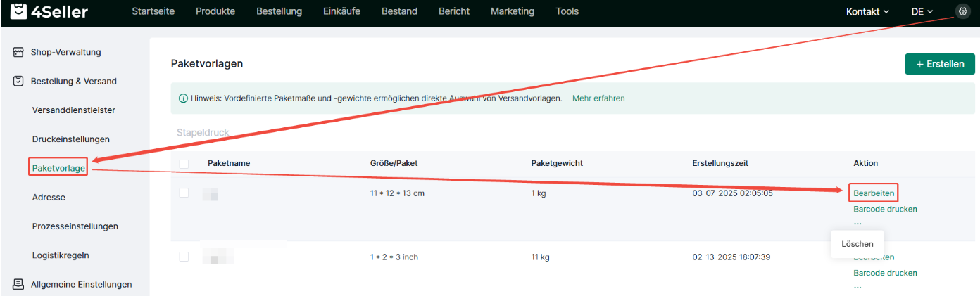Click the Bestellung & Versand clipboard icon

[x=19, y=81]
